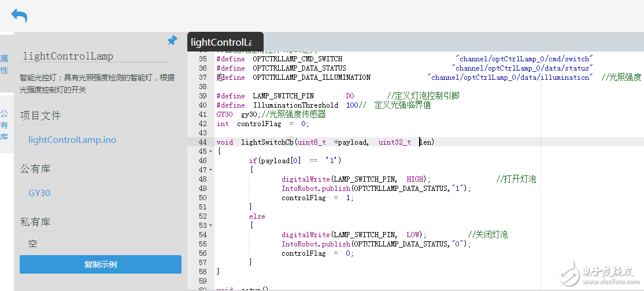Open the lightControlLamp.ino project file
Image resolution: width=644 pixels, height=291 pixels.
(x=72, y=140)
